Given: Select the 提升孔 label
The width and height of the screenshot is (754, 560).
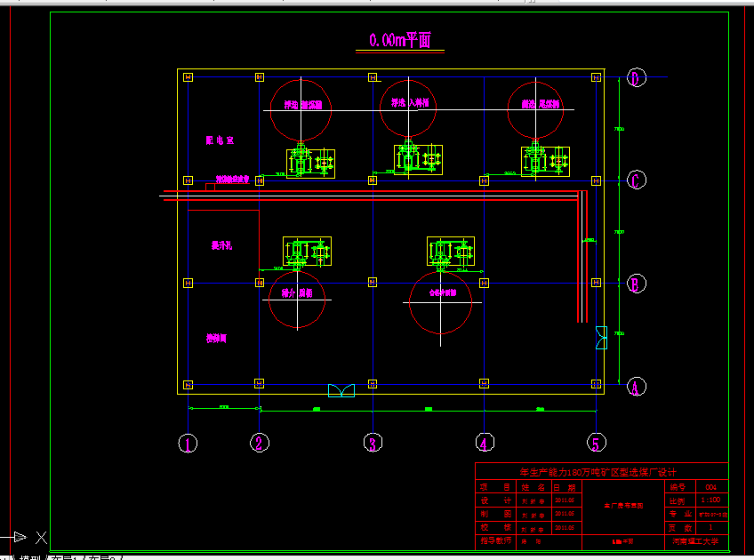Looking at the screenshot, I should (221, 245).
